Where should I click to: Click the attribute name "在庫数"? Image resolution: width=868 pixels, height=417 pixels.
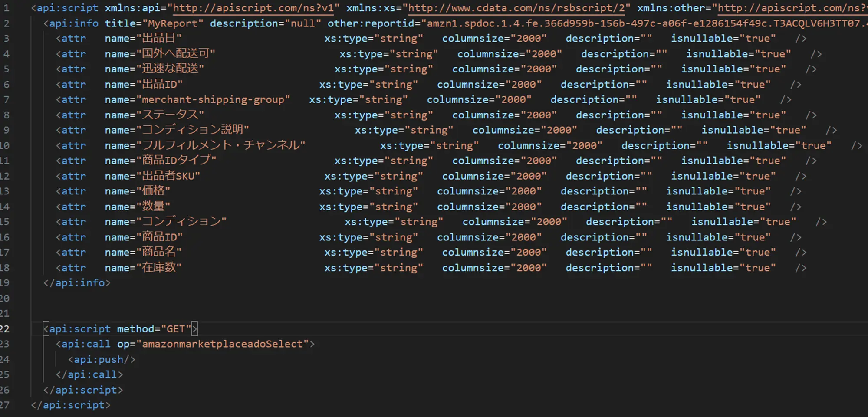coord(159,268)
